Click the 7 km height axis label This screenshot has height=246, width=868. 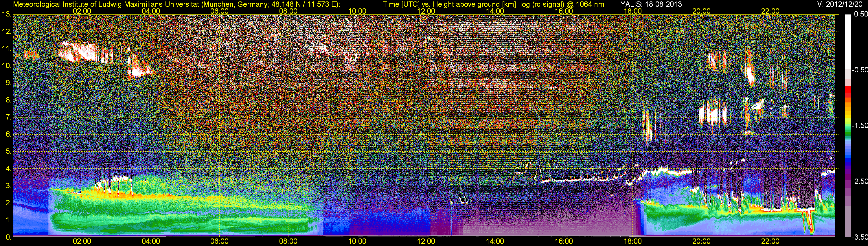[x=8, y=117]
